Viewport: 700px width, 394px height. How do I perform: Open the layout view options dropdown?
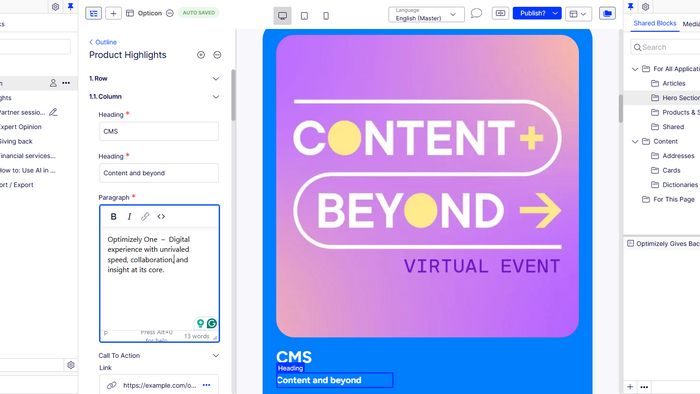click(x=578, y=14)
